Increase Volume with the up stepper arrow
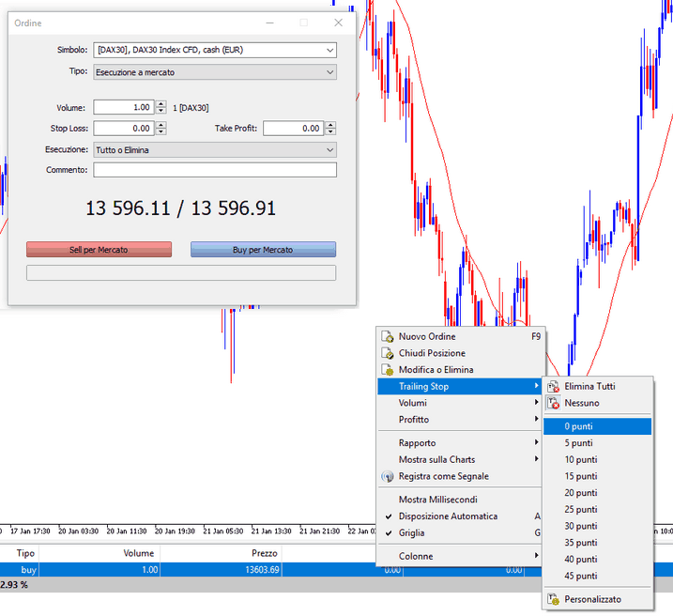Screen dimensions: 673x616 (x=161, y=104)
